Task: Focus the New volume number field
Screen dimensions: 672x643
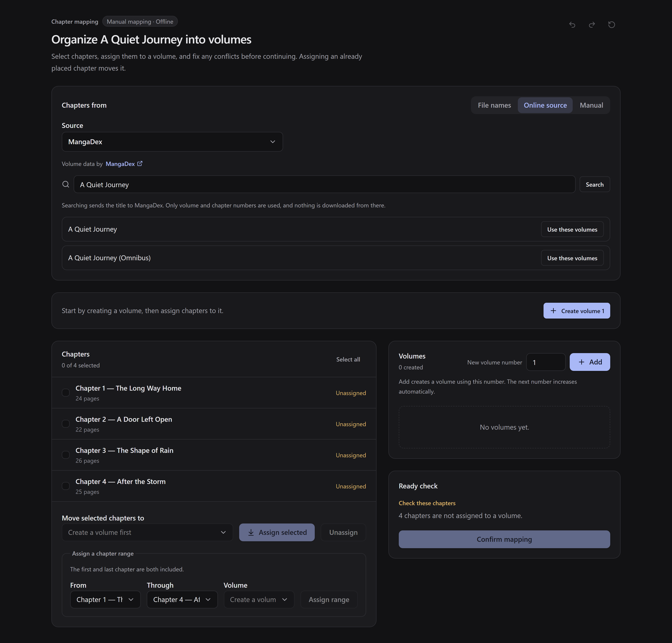Action: tap(546, 362)
